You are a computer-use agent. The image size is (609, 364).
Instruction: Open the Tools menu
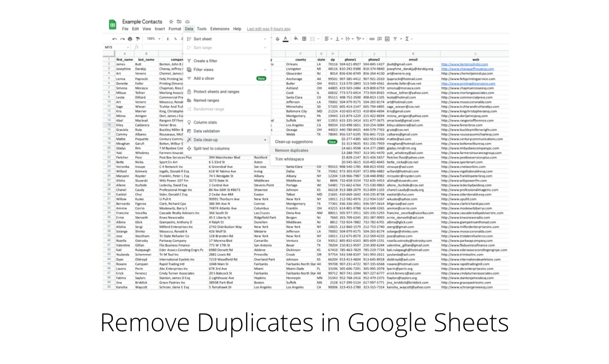202,29
